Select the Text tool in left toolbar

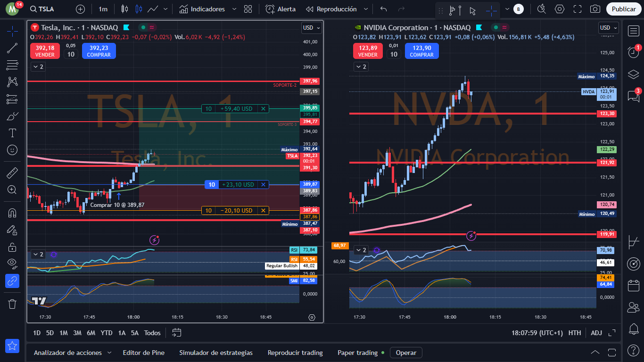pyautogui.click(x=12, y=133)
